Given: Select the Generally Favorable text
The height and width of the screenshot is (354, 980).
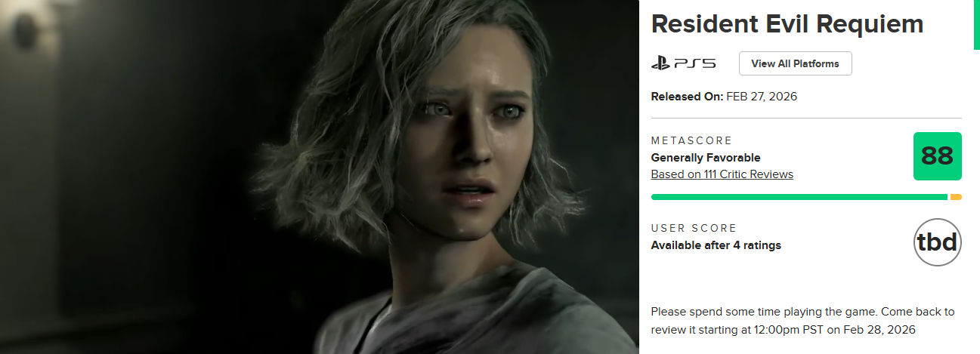Looking at the screenshot, I should (x=705, y=158).
